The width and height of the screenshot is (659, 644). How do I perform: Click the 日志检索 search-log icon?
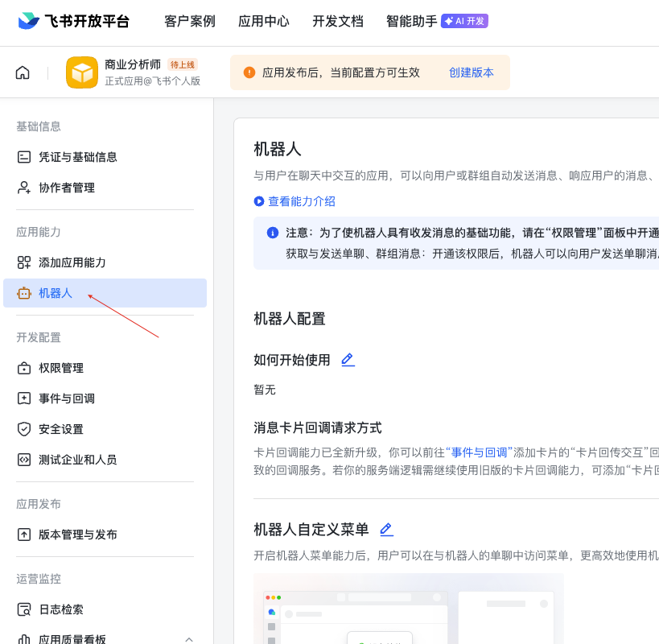24,609
